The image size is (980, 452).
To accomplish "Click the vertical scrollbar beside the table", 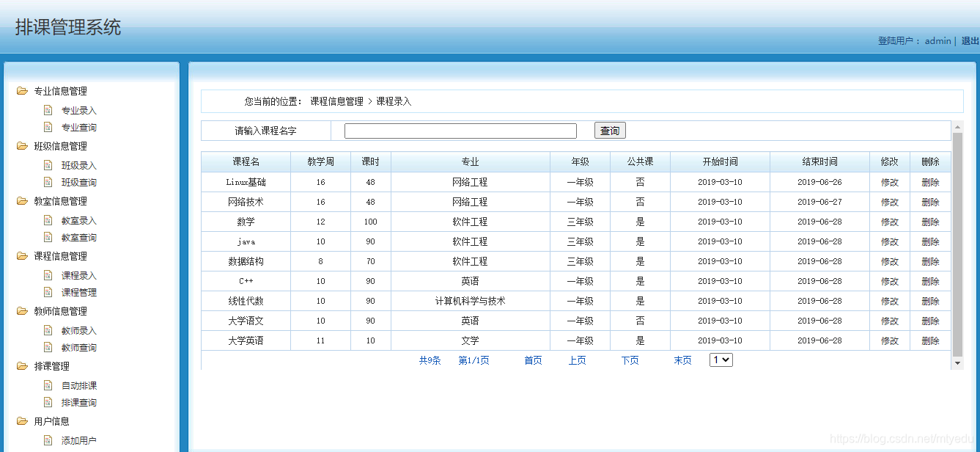I will click(959, 242).
